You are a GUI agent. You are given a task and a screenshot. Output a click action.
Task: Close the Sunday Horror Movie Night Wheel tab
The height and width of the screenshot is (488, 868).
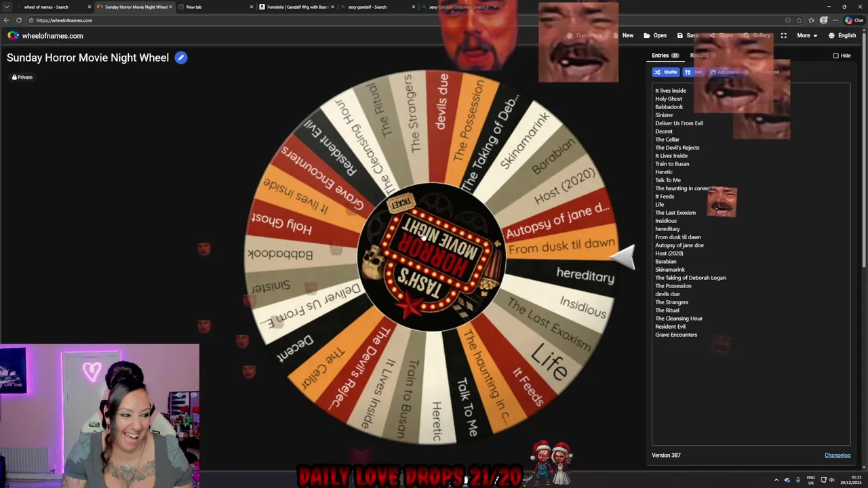coord(170,7)
